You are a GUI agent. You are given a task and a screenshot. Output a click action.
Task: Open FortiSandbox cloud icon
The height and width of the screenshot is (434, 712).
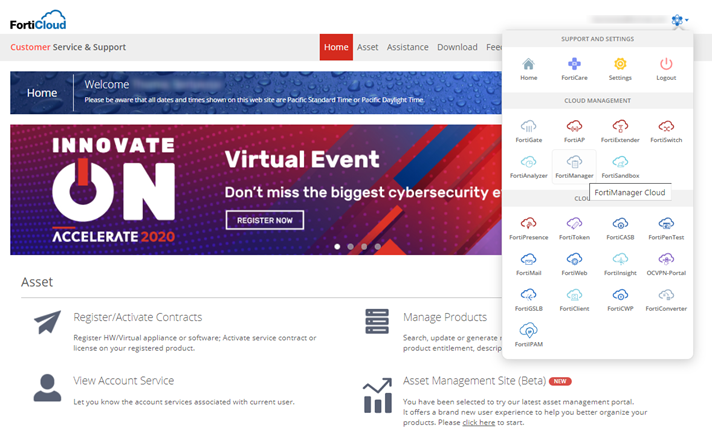620,162
